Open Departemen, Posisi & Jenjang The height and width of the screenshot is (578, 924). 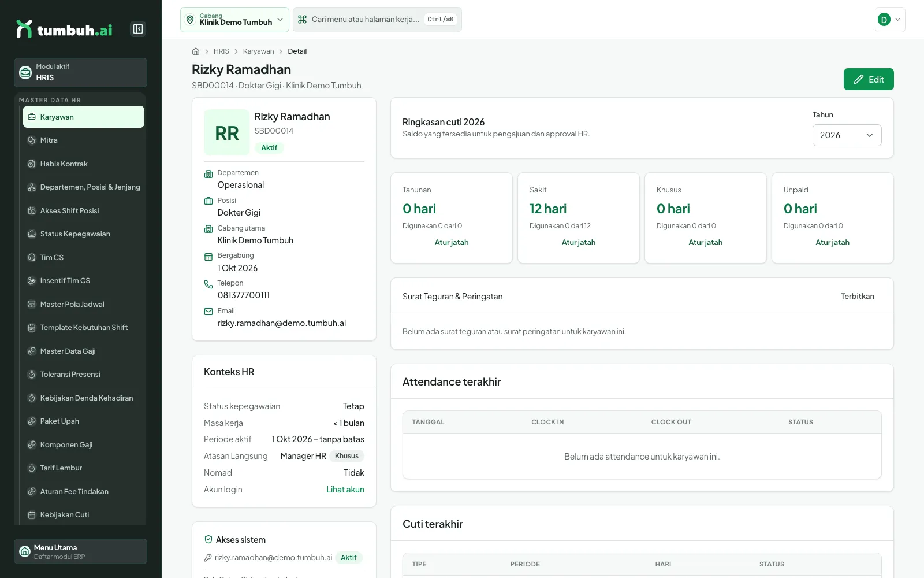coord(84,187)
